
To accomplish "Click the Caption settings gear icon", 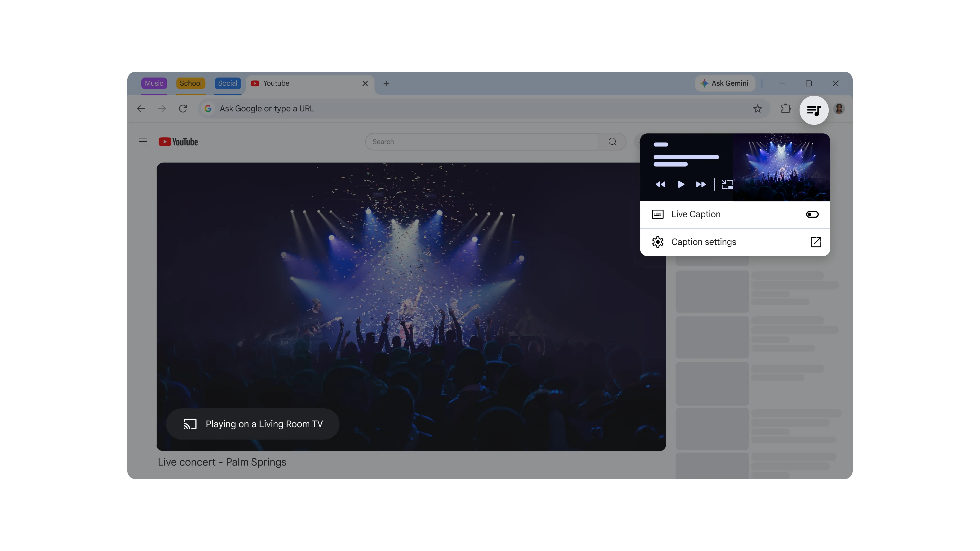I will pyautogui.click(x=658, y=242).
